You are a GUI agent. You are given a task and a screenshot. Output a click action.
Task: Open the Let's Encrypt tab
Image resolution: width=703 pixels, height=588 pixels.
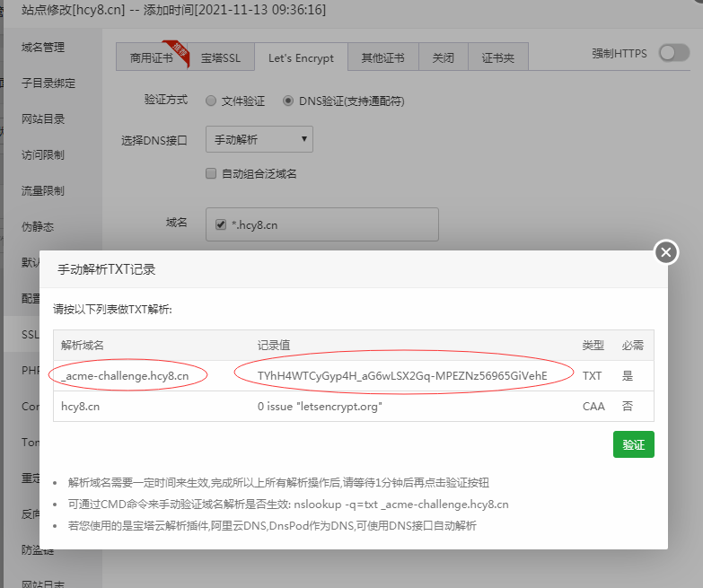click(301, 57)
